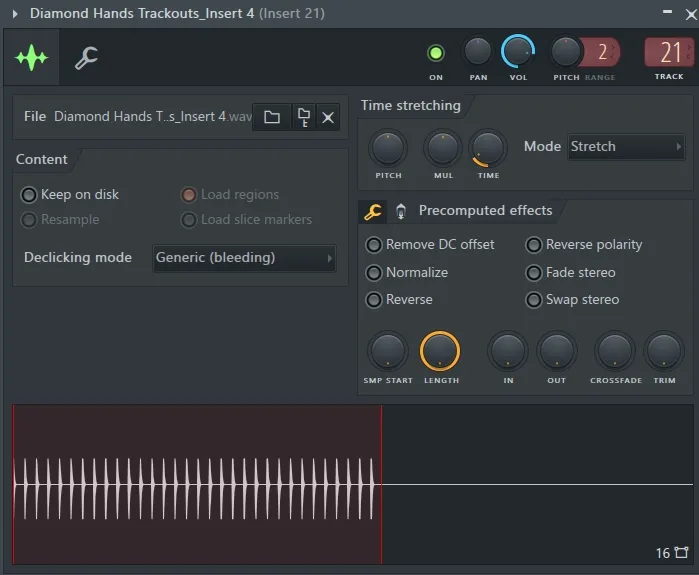Click the Time stretching PITCH knob
Viewport: 699px width, 575px height.
click(388, 148)
